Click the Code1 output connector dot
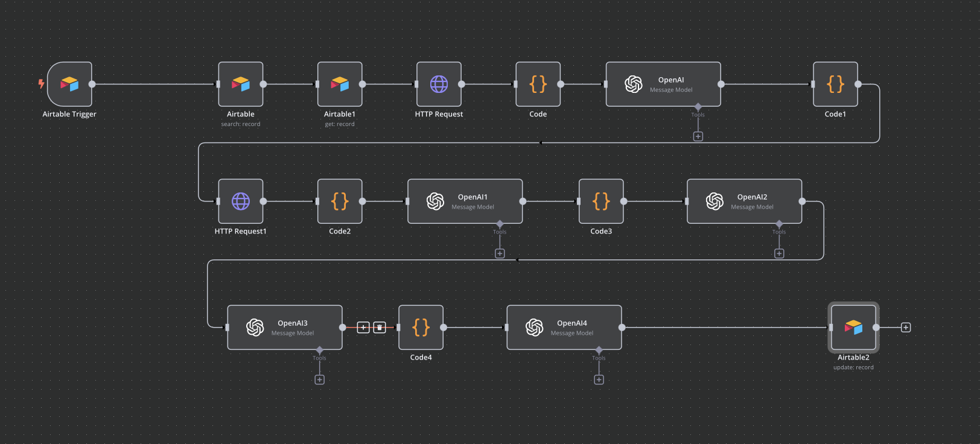 [x=858, y=84]
